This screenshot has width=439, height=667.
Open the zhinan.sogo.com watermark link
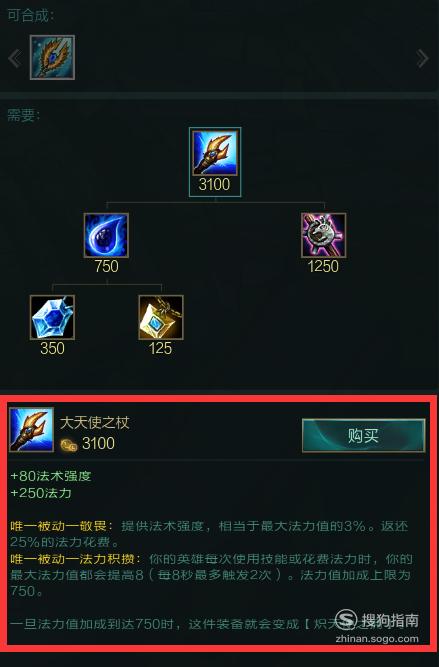[377, 639]
